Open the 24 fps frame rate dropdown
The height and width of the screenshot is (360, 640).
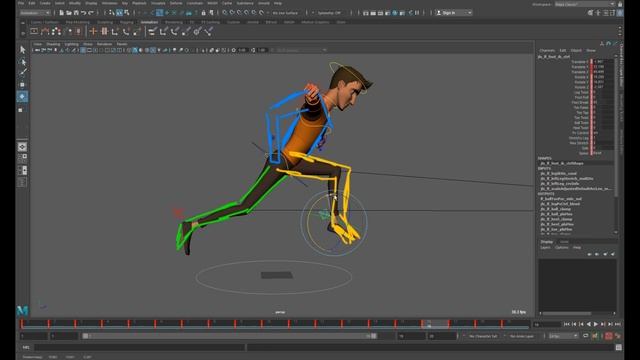563,336
